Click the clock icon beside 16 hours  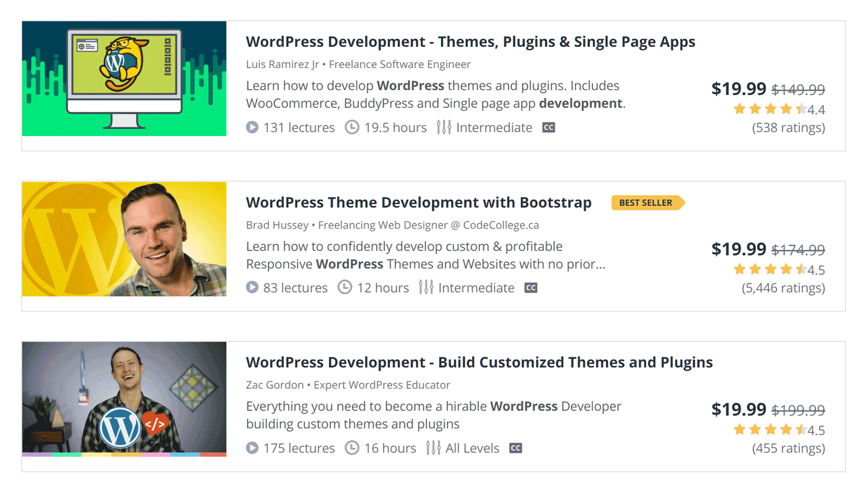(x=352, y=448)
